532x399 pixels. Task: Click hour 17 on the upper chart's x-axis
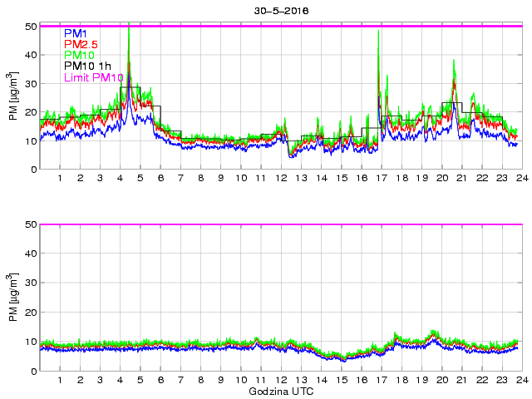(382, 178)
